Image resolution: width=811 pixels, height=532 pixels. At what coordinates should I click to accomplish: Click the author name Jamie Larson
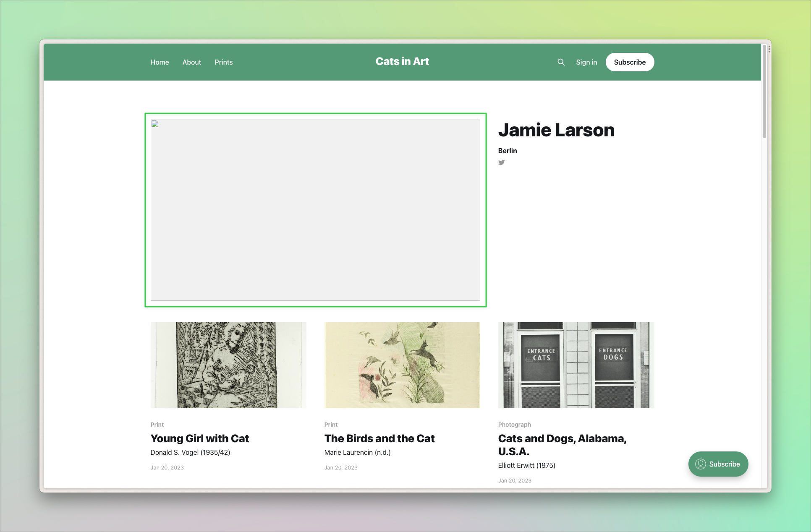(556, 130)
